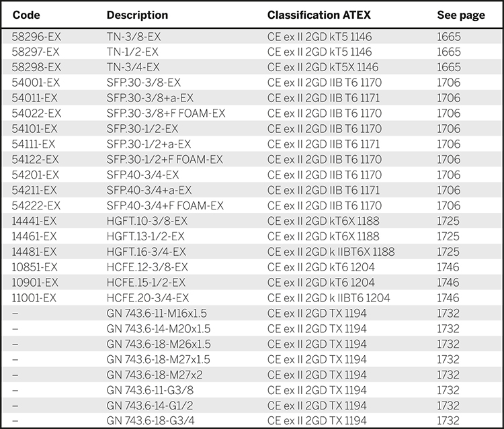Click code 54101-EX row
This screenshot has width=504, height=429.
[36, 129]
